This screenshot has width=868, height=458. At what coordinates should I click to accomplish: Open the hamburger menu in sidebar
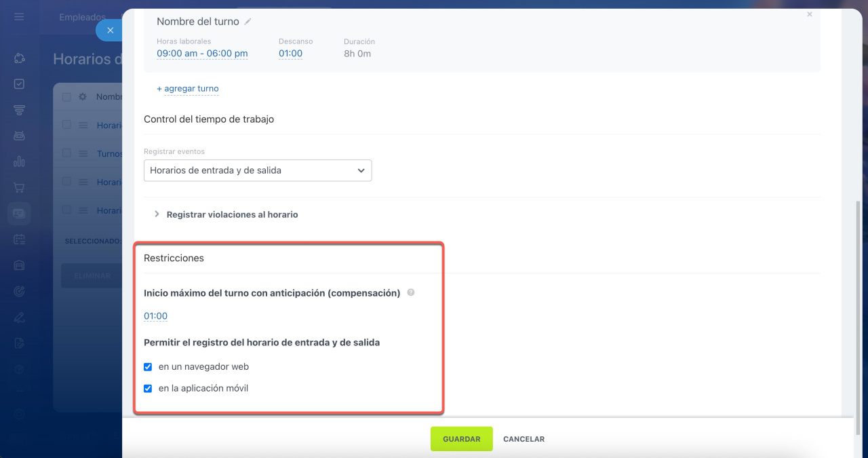coord(19,17)
